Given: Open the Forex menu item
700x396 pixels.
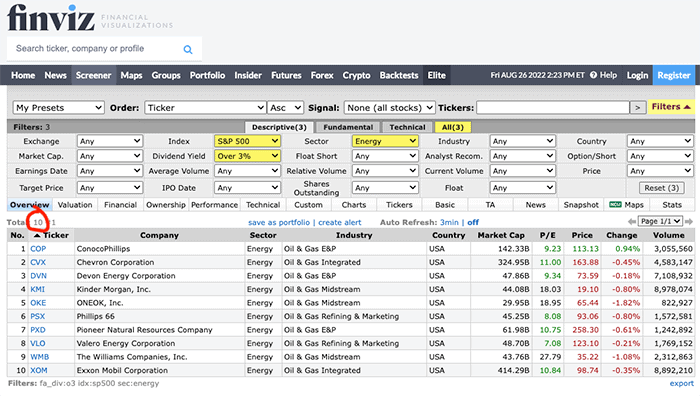Looking at the screenshot, I should point(322,75).
